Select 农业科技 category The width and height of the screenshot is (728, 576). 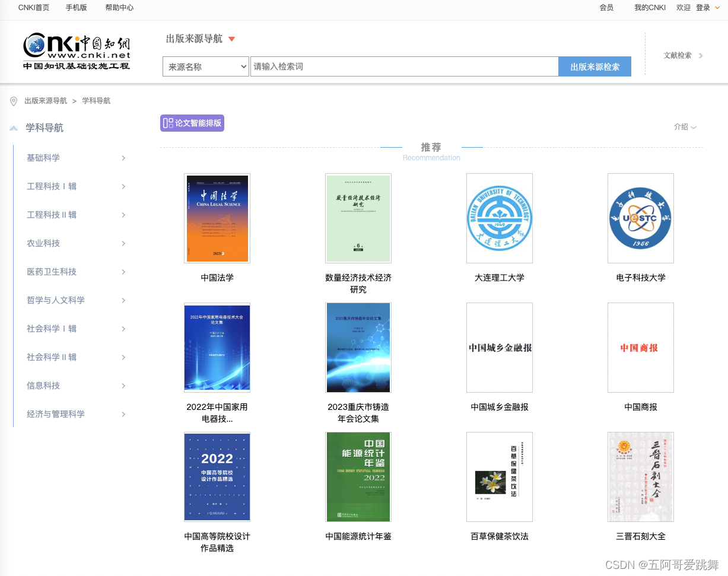point(43,243)
